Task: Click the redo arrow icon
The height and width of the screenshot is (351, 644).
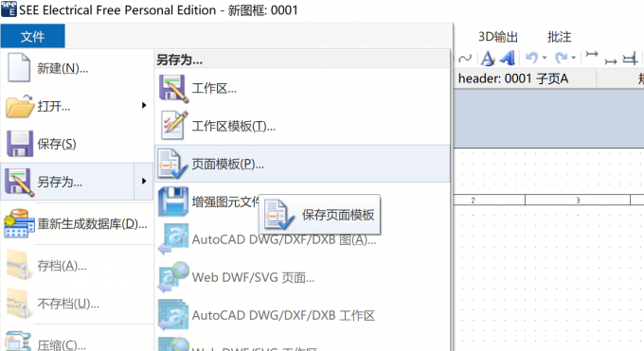Action: [561, 58]
